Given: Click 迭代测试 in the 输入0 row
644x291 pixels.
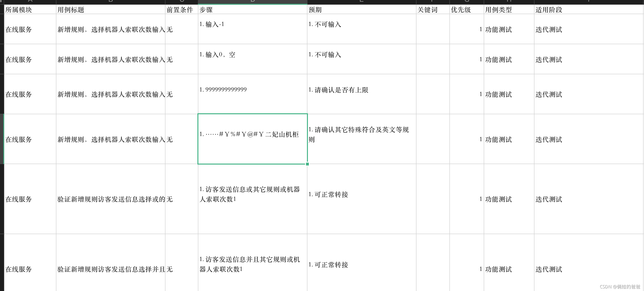Looking at the screenshot, I should click(x=589, y=59).
